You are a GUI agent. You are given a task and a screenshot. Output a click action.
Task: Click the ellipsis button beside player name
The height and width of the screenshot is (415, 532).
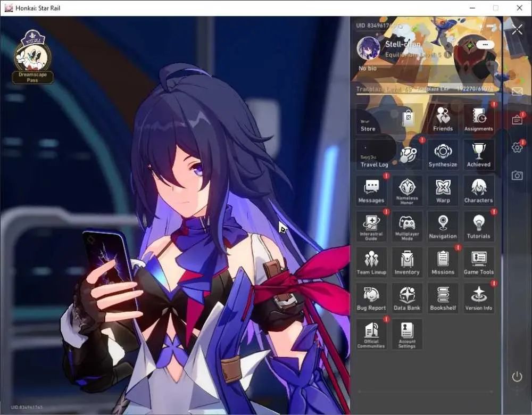pyautogui.click(x=485, y=45)
